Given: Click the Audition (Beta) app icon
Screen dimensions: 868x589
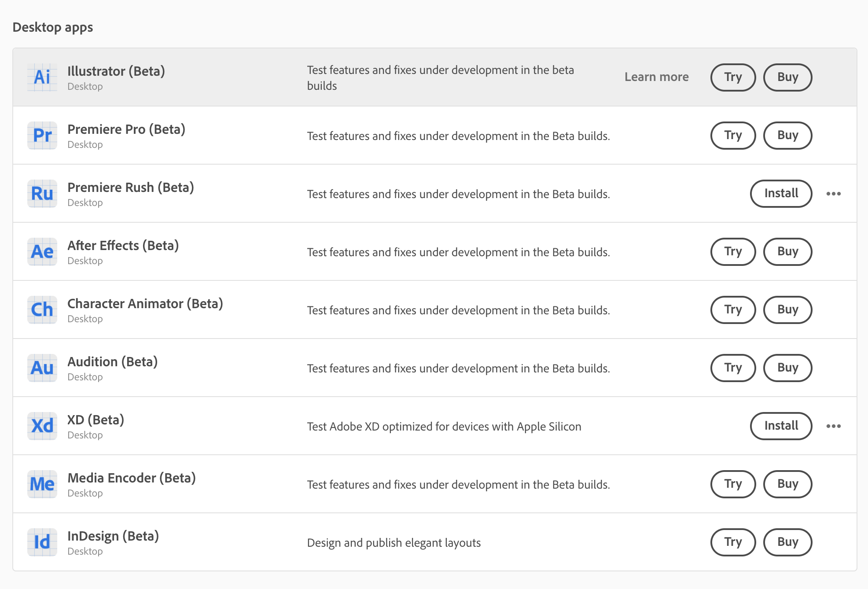Looking at the screenshot, I should click(x=42, y=368).
